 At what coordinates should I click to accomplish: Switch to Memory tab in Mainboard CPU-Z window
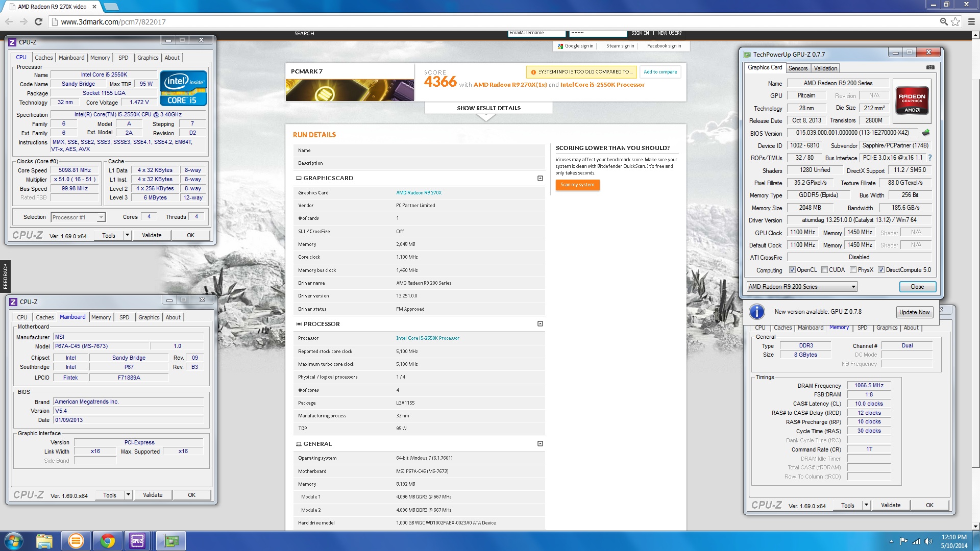(101, 317)
